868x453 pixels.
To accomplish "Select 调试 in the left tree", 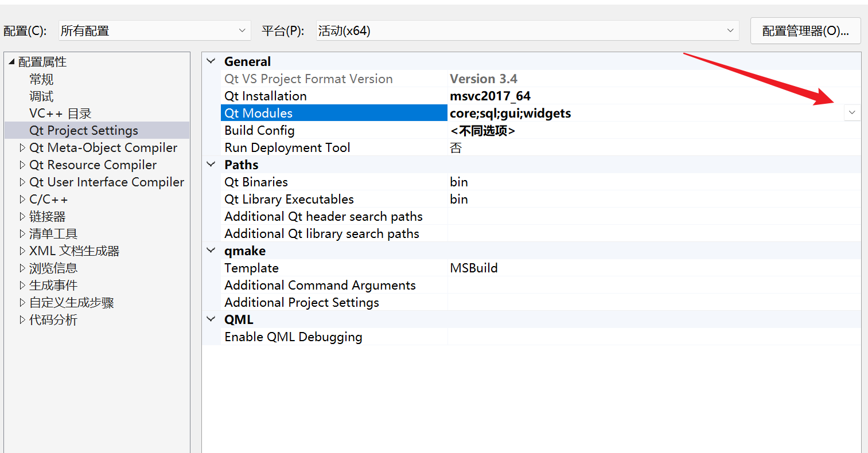I will coord(41,96).
